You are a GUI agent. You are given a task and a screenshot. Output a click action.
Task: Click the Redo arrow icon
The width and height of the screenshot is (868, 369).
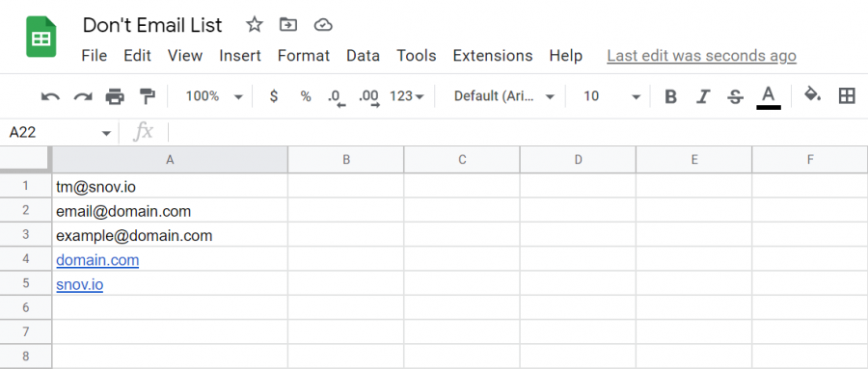83,96
